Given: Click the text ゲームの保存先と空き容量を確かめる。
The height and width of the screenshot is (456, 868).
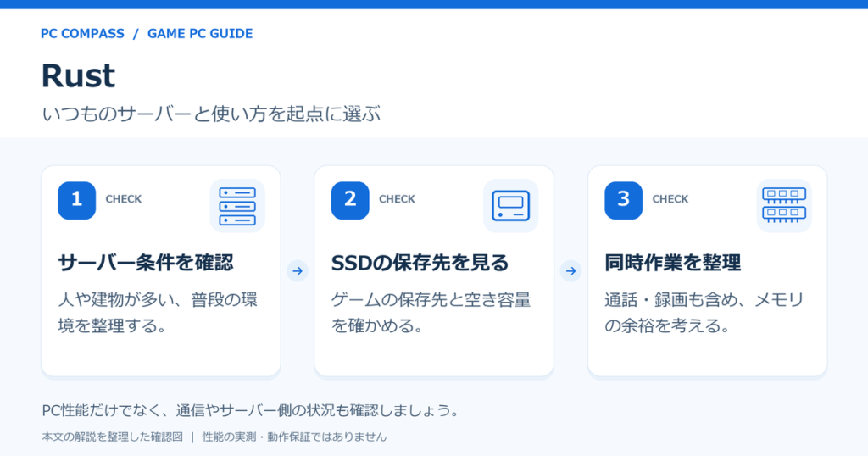Looking at the screenshot, I should tap(431, 313).
